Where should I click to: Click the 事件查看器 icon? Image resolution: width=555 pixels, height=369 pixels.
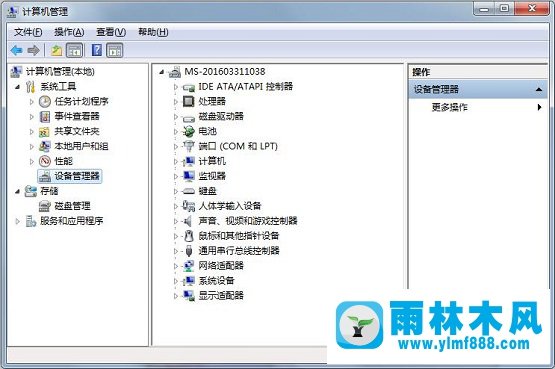tap(45, 116)
